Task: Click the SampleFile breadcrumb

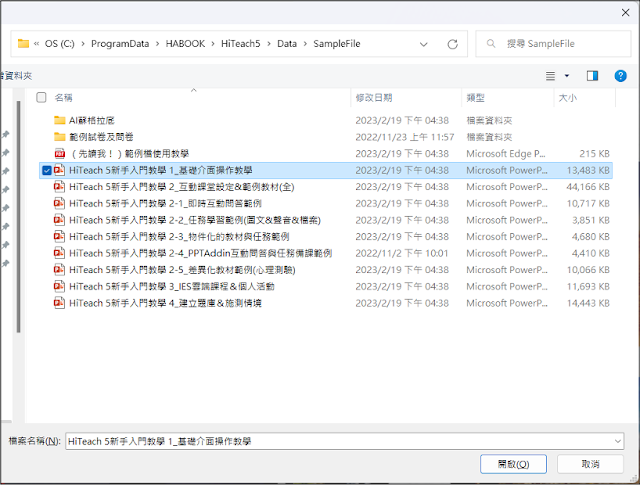Action: click(x=337, y=44)
